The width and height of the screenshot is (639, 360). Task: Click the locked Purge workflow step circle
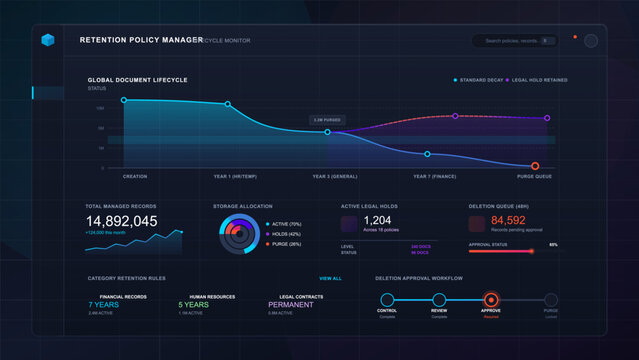click(x=551, y=300)
